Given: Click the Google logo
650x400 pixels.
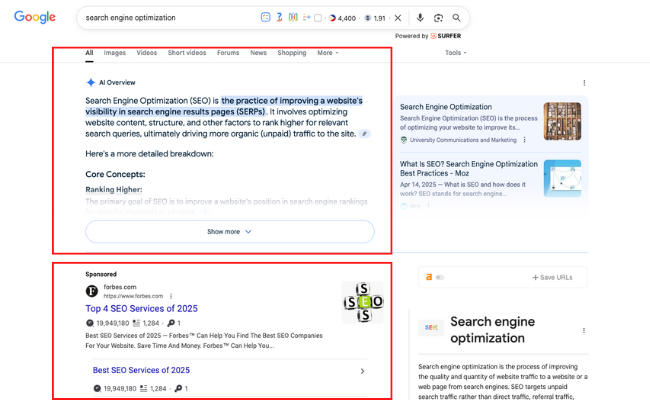Looking at the screenshot, I should 35,17.
